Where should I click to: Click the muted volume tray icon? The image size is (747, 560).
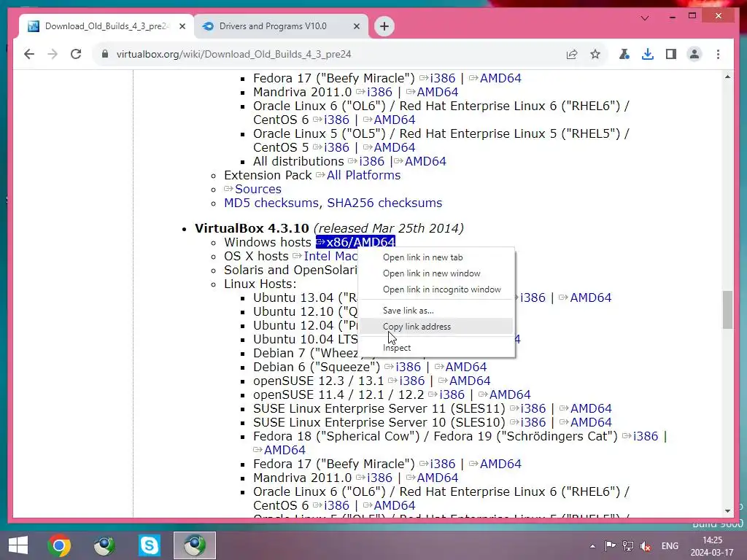[646, 545]
